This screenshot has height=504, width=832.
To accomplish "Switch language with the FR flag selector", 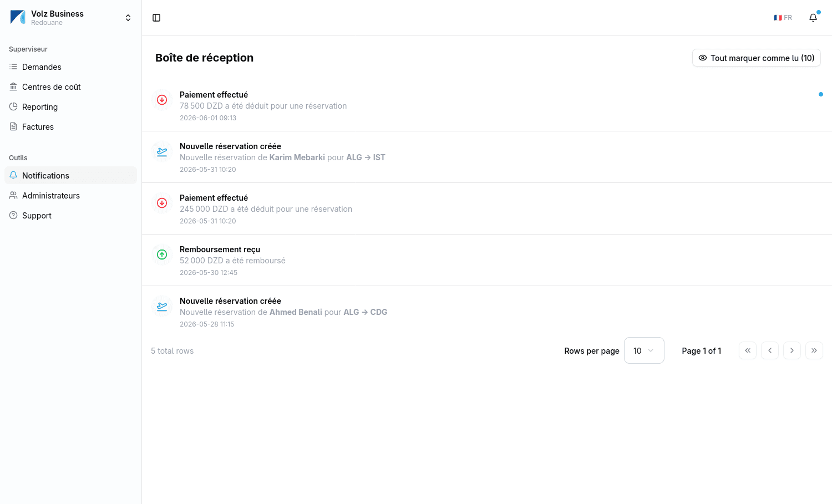I will click(783, 18).
